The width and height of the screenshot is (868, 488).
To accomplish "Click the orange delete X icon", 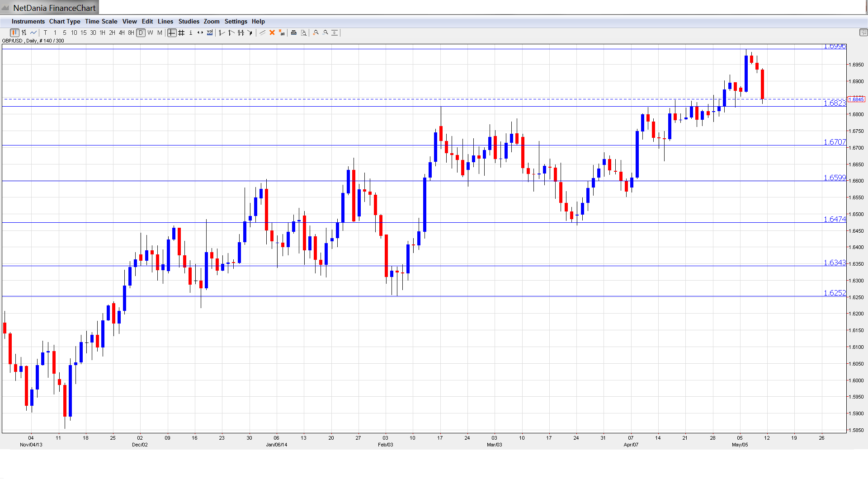I will 272,33.
